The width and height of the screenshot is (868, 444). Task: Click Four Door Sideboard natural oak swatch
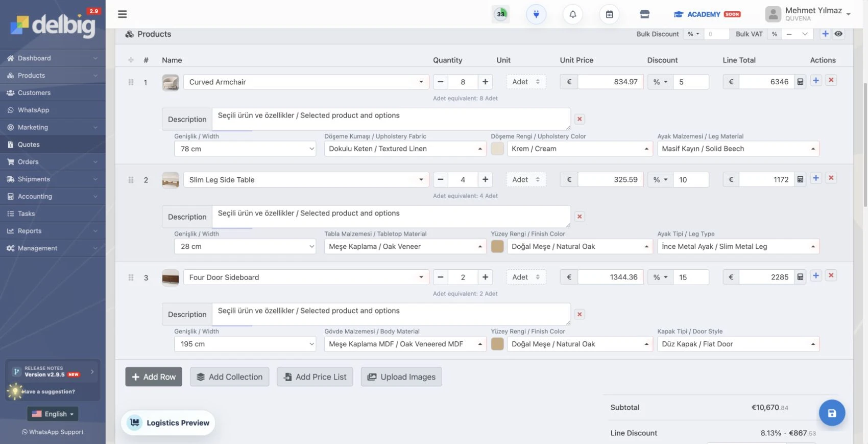coord(497,344)
